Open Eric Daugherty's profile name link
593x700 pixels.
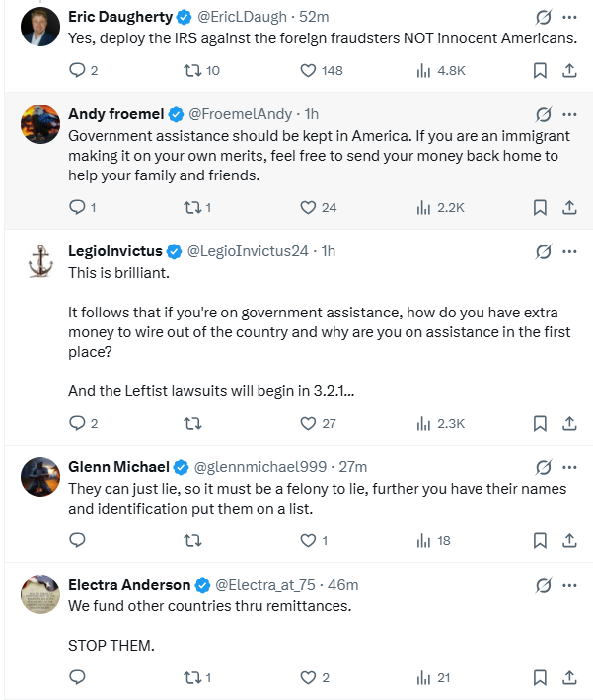click(119, 17)
